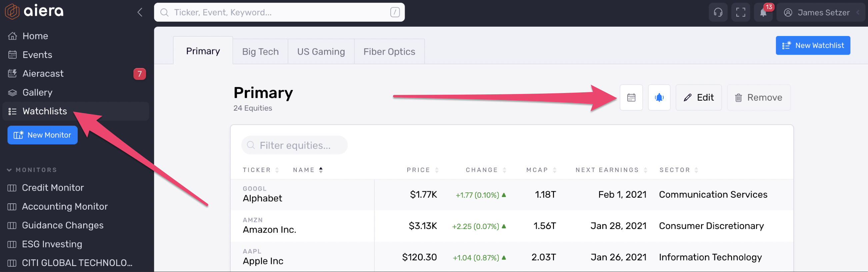The image size is (868, 272).
Task: Select Watchlists in the sidebar
Action: pyautogui.click(x=75, y=111)
